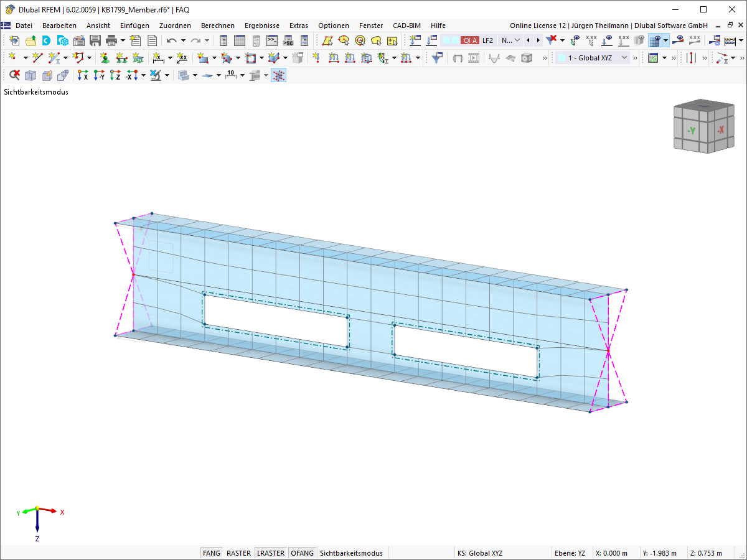Click the color swatch in Global XYZ box
The width and height of the screenshot is (747, 560).
pyautogui.click(x=562, y=58)
